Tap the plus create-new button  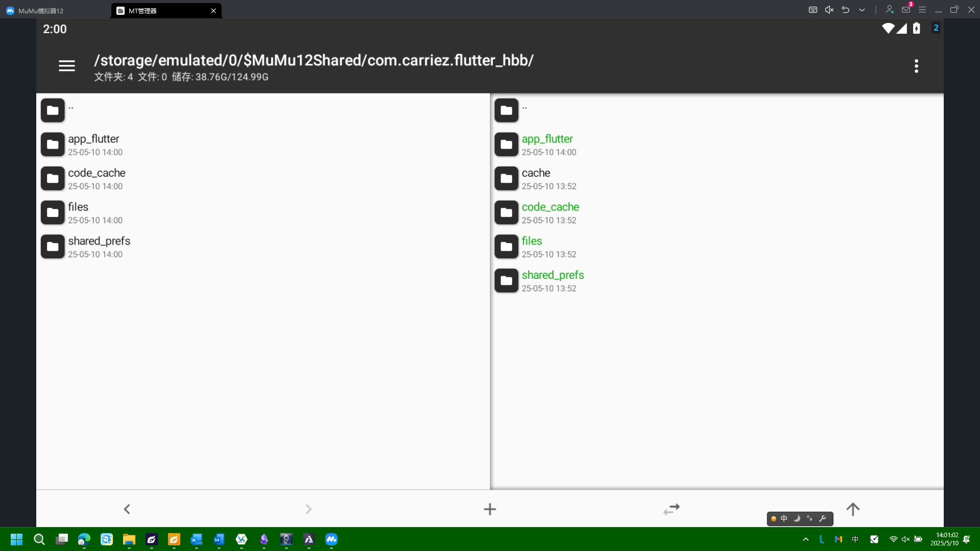(490, 509)
